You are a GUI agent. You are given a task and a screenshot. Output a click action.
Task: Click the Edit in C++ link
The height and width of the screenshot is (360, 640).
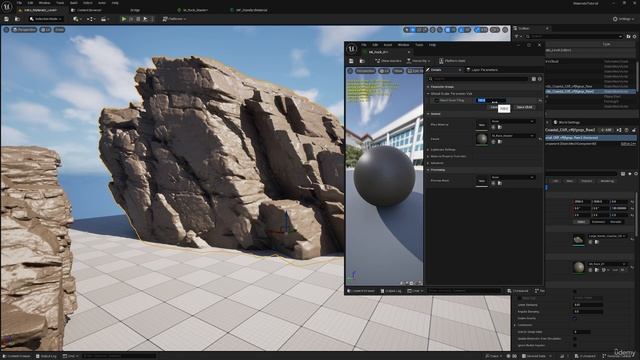click(628, 144)
